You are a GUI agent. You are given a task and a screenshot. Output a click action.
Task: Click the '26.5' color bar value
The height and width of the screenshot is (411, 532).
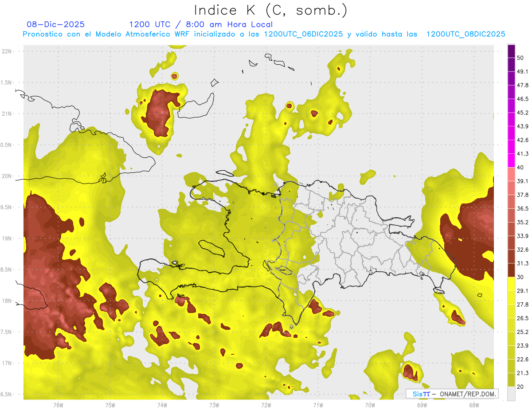point(523,318)
